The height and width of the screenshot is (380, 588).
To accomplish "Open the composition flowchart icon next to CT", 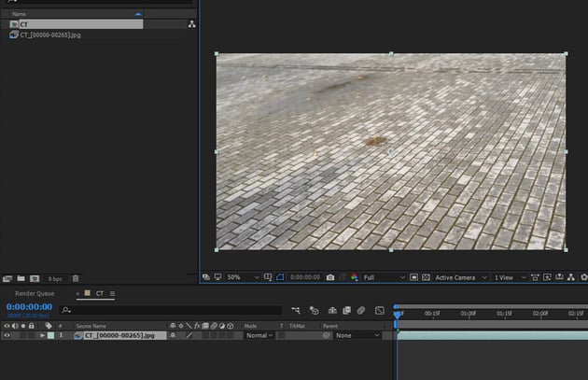I will point(191,24).
